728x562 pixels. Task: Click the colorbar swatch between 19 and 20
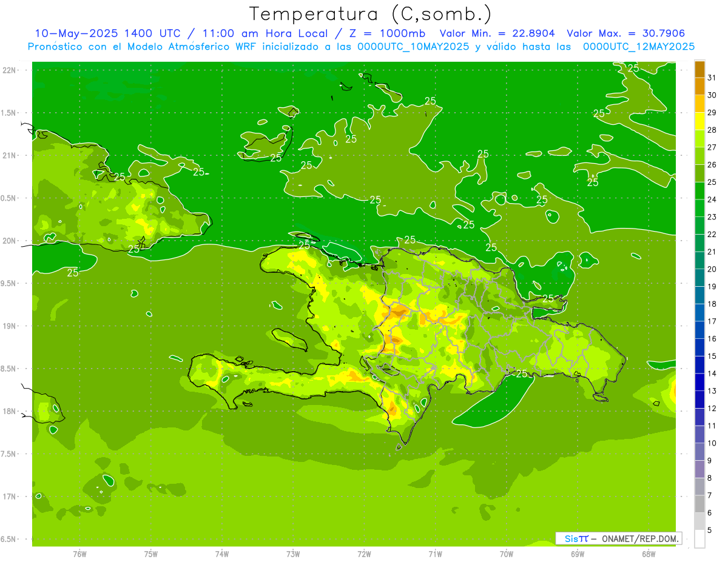pos(699,278)
